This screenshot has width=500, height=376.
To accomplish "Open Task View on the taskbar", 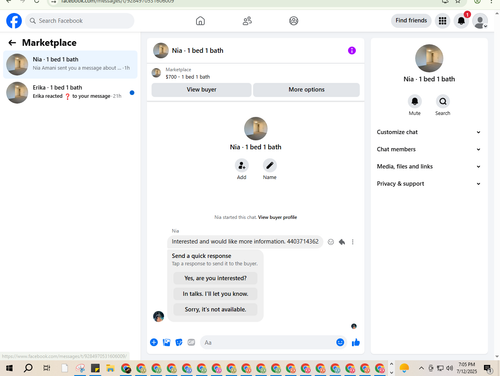I will click(47, 368).
